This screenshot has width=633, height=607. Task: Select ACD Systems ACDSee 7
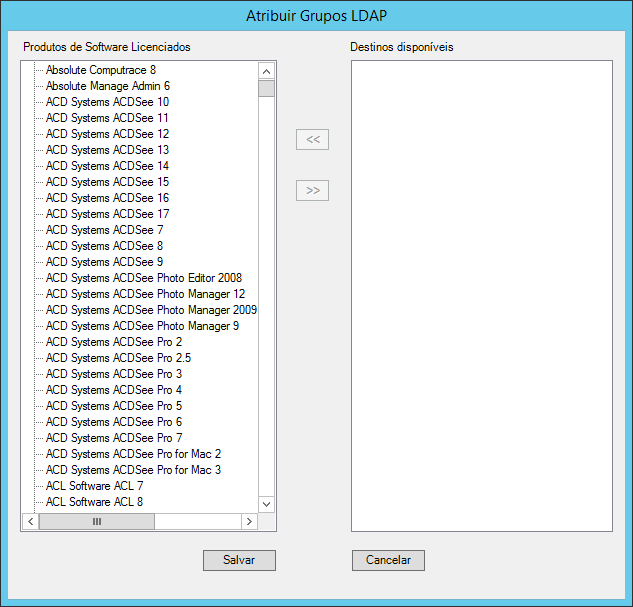[x=105, y=230]
